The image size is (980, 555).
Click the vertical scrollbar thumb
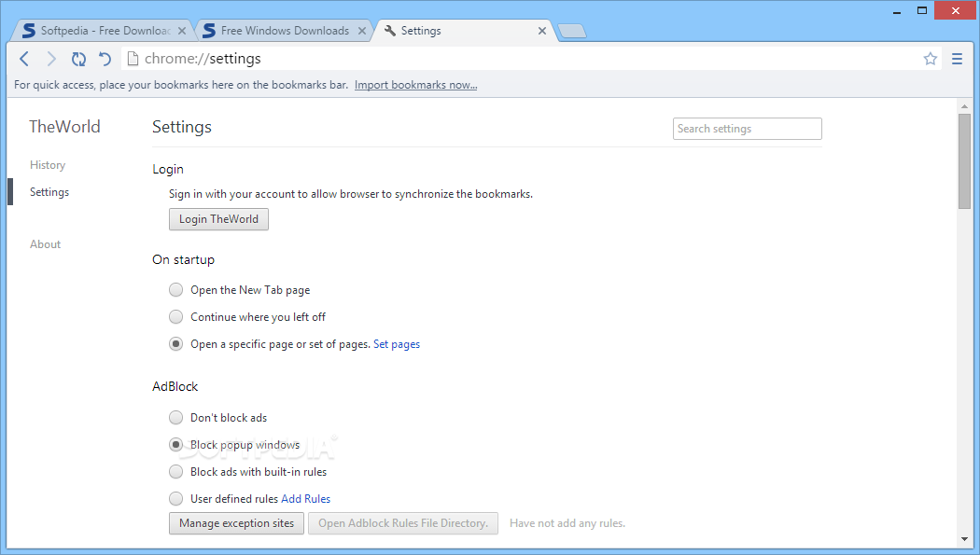tap(964, 161)
